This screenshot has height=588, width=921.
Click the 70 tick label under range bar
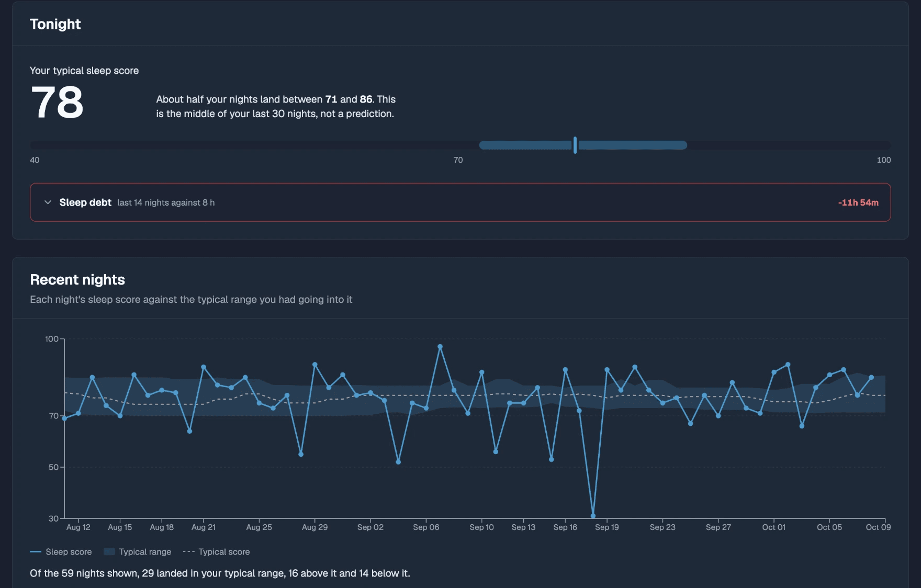click(x=458, y=160)
